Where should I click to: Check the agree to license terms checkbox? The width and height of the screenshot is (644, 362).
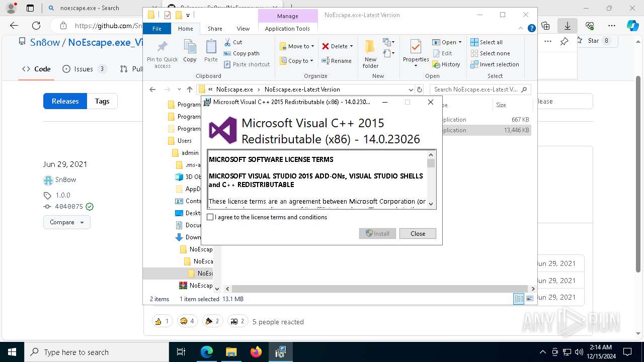(210, 217)
